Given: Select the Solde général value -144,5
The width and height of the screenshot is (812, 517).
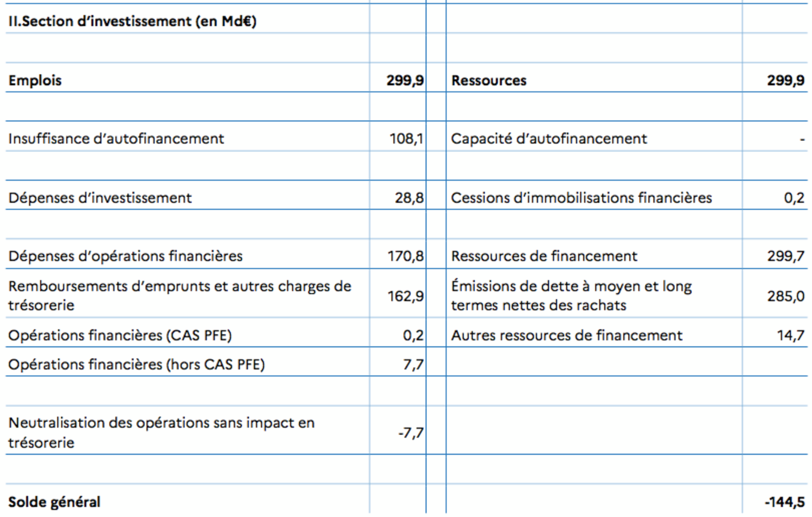Looking at the screenshot, I should (784, 502).
